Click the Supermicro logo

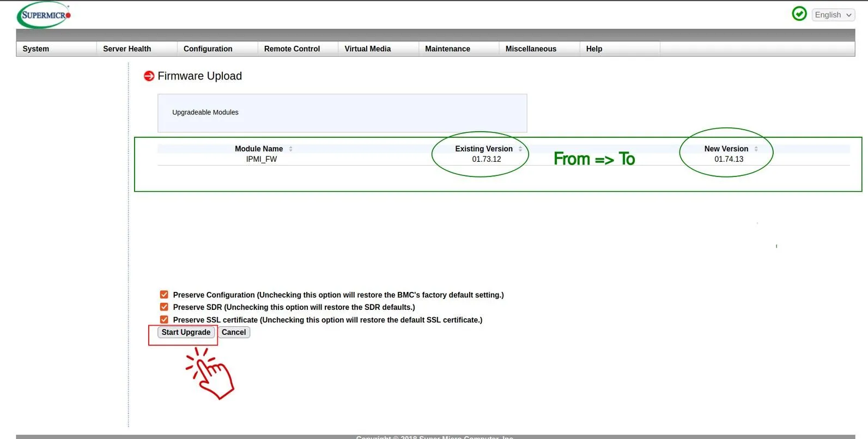[44, 15]
